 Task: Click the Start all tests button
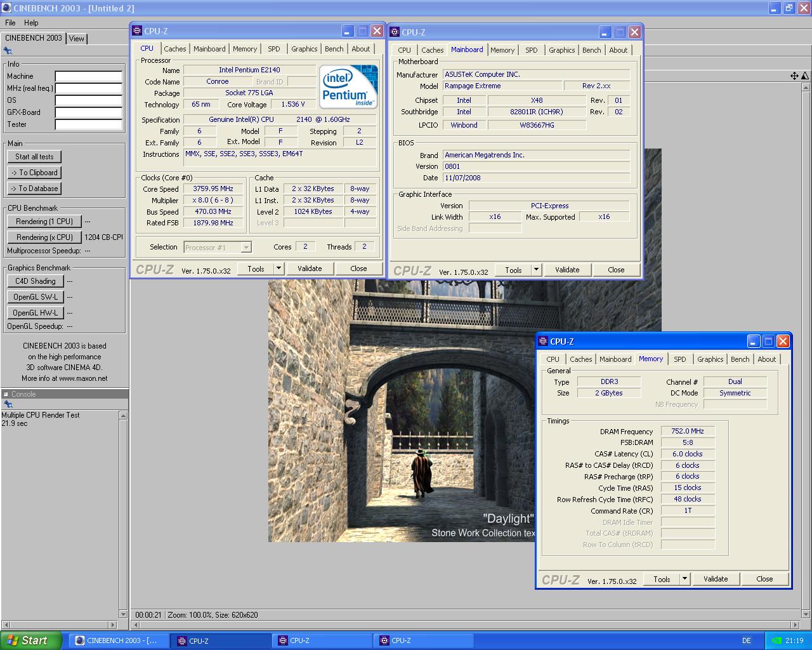(x=35, y=157)
